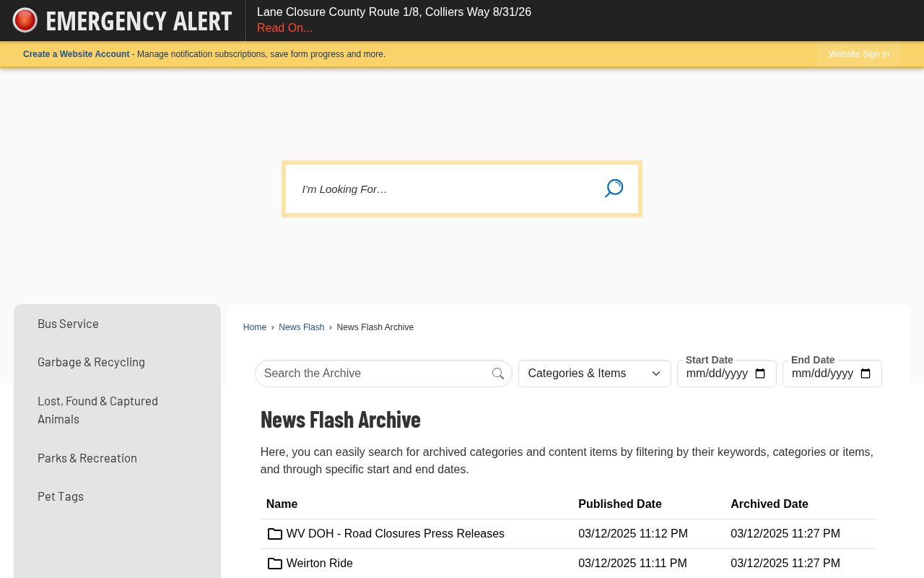Click the EMERGENCY ALERT banner title
This screenshot has height=578, width=924.
point(139,21)
